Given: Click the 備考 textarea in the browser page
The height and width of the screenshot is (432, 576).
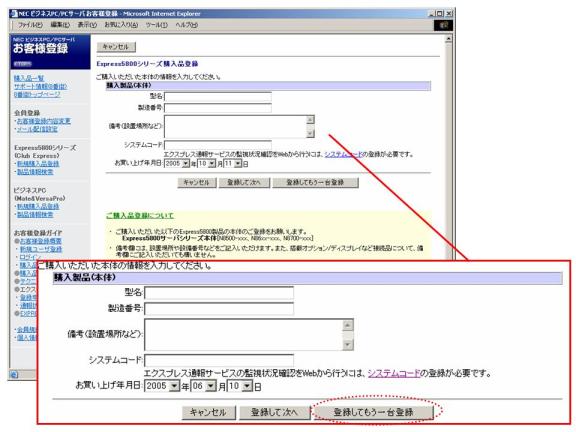Looking at the screenshot, I should [x=235, y=126].
